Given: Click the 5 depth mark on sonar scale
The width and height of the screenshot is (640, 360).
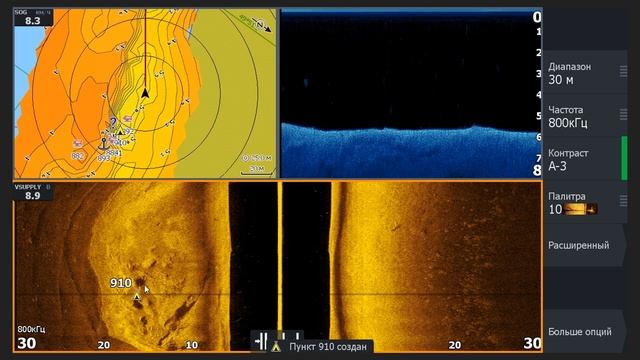Looking at the screenshot, I should pyautogui.click(x=539, y=116).
